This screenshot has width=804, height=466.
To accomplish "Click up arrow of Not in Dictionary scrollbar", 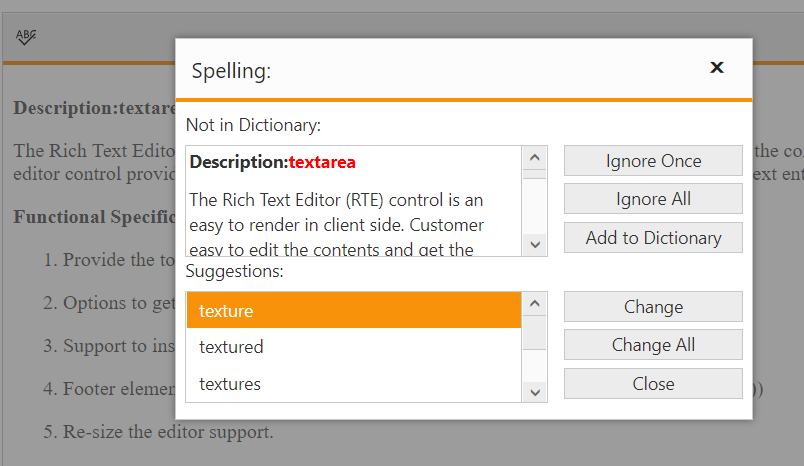I will pyautogui.click(x=535, y=158).
